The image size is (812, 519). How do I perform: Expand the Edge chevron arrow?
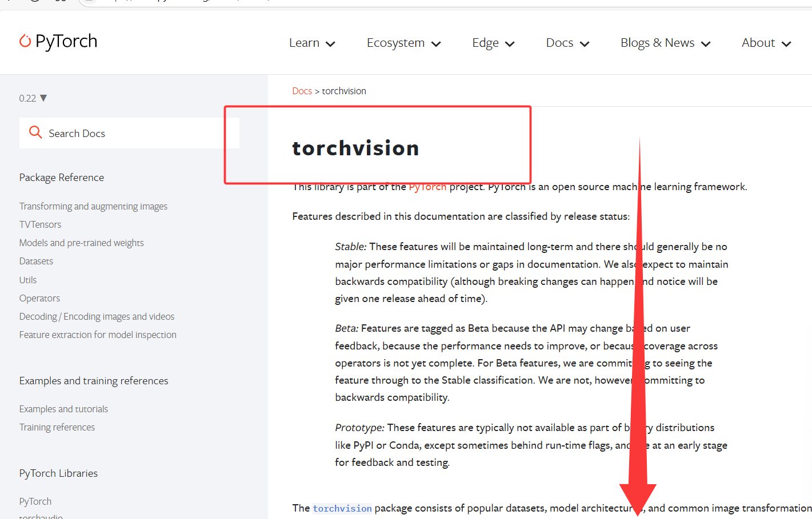[510, 44]
